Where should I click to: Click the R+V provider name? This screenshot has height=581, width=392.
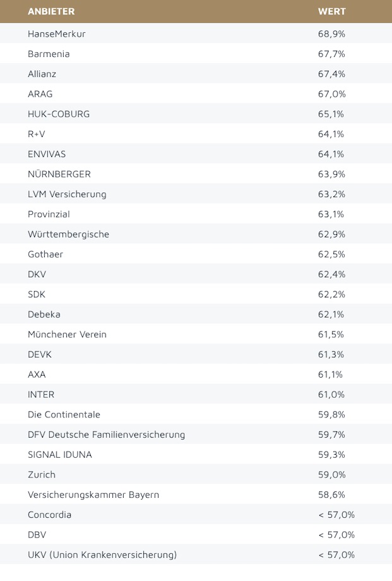click(x=37, y=134)
